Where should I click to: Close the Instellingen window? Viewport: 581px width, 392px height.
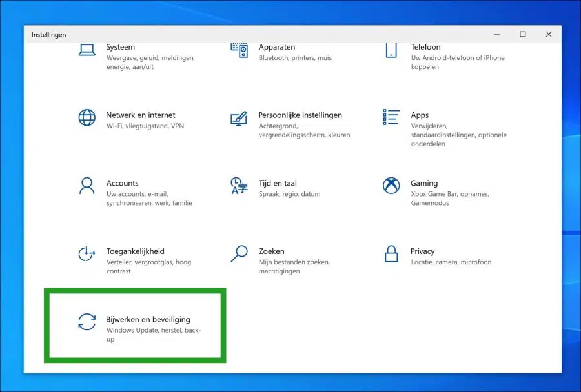tap(548, 34)
